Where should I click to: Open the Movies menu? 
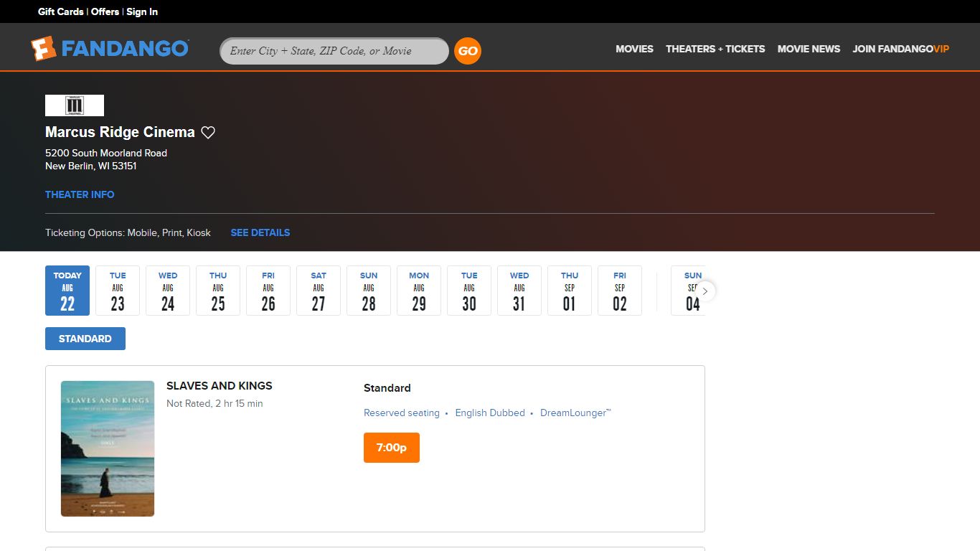[x=634, y=49]
